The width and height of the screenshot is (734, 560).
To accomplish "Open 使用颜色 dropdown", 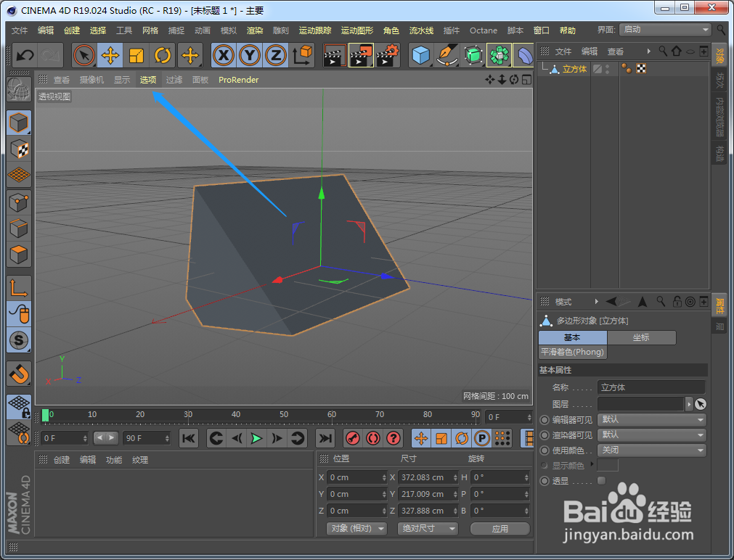I will click(x=652, y=450).
